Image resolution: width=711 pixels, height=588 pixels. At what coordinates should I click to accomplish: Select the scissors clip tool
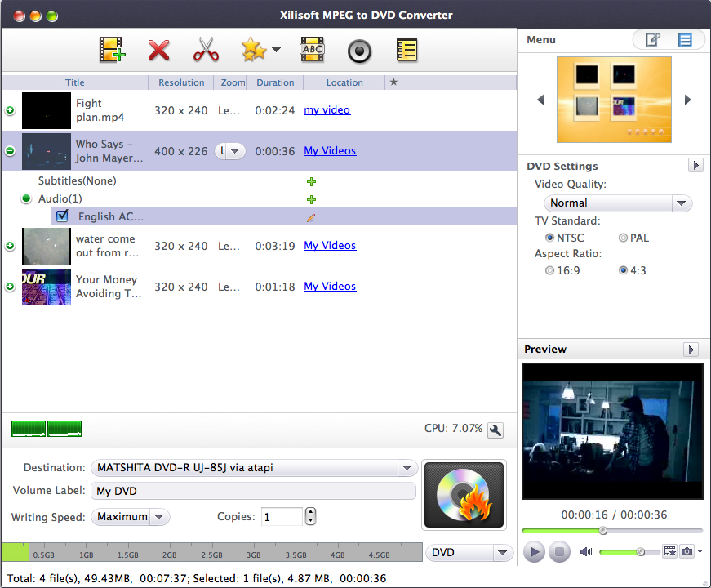click(x=206, y=51)
